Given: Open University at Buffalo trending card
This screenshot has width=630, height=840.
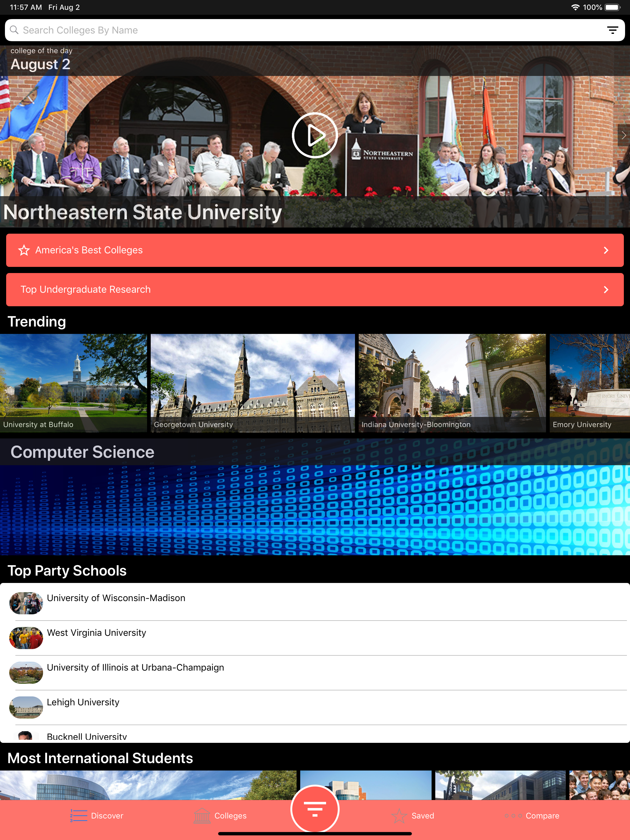Looking at the screenshot, I should click(x=73, y=383).
